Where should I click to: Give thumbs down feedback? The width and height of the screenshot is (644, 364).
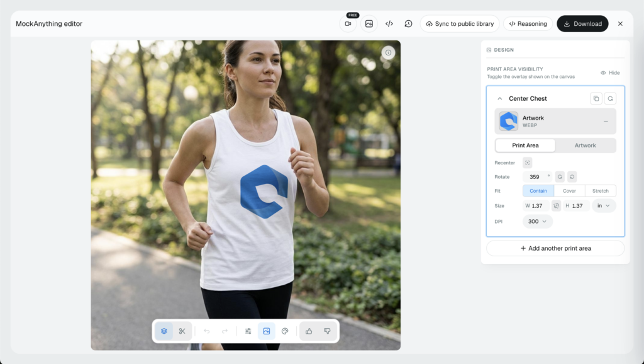[x=327, y=331]
